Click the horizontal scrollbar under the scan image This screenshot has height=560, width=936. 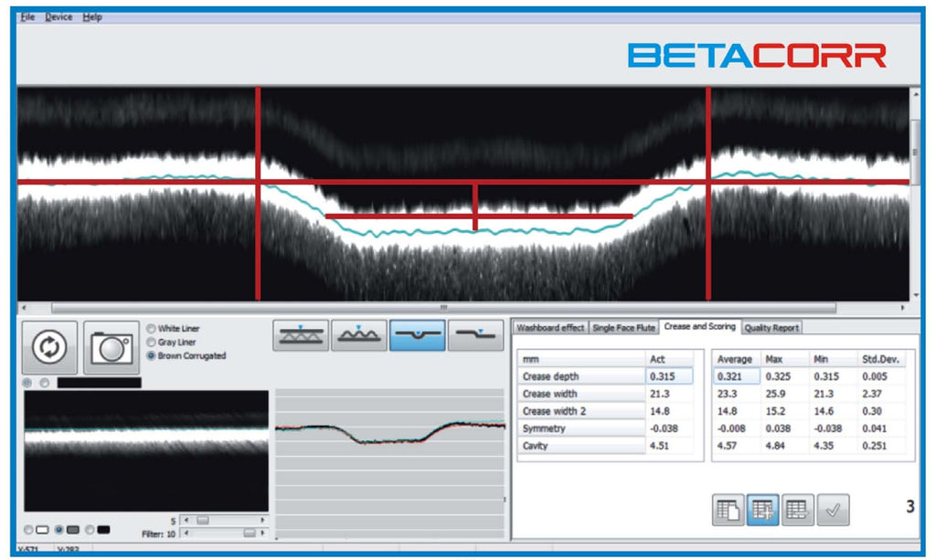click(443, 308)
